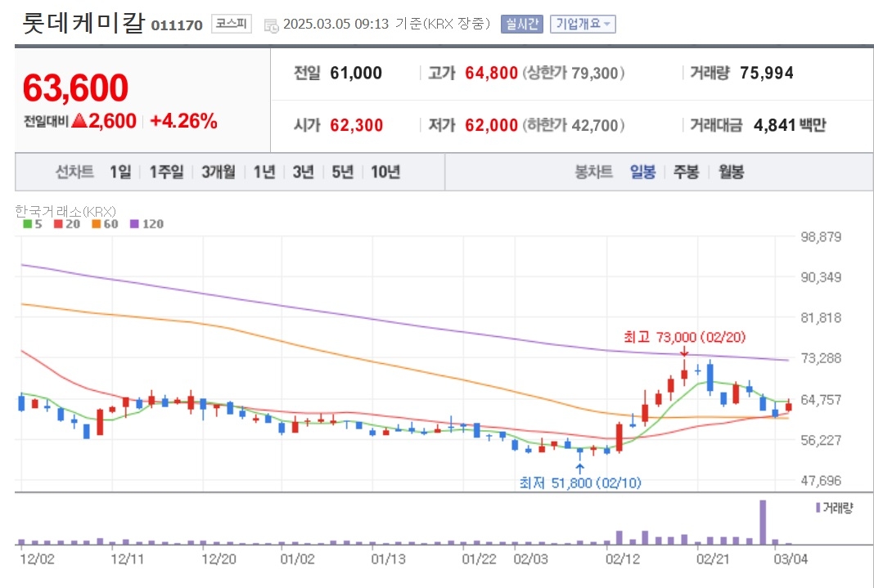Click the green 5-day moving average legend

[33, 224]
